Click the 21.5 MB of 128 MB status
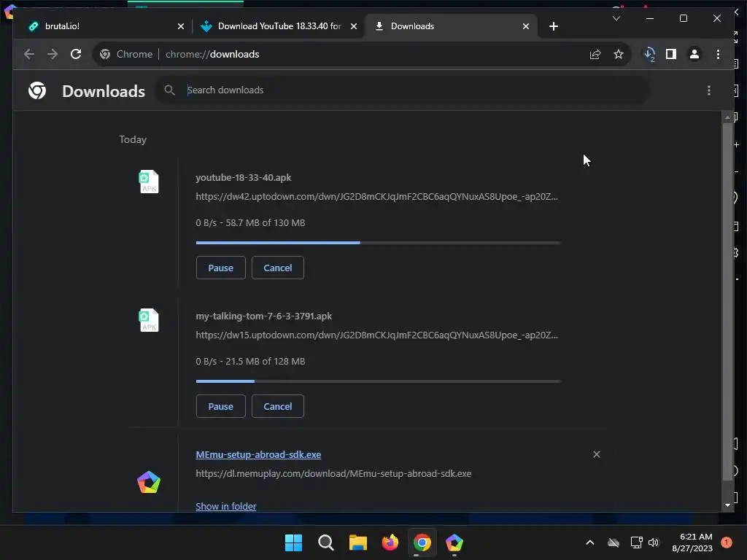747x560 pixels. (x=266, y=362)
